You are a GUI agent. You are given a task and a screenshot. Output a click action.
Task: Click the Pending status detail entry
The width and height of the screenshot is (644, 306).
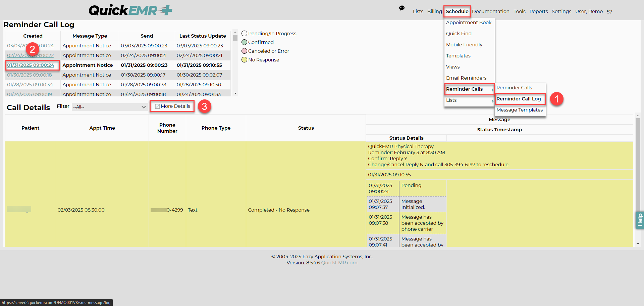pos(411,185)
